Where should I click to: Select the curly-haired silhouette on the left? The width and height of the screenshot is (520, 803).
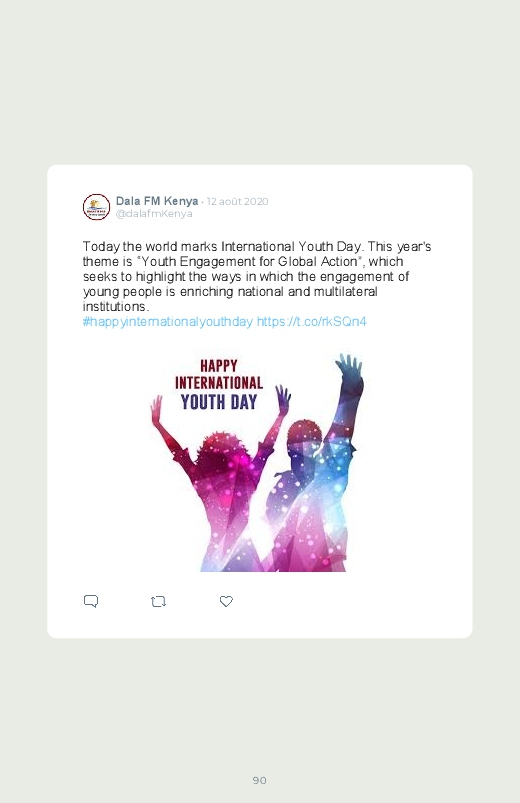tap(220, 481)
